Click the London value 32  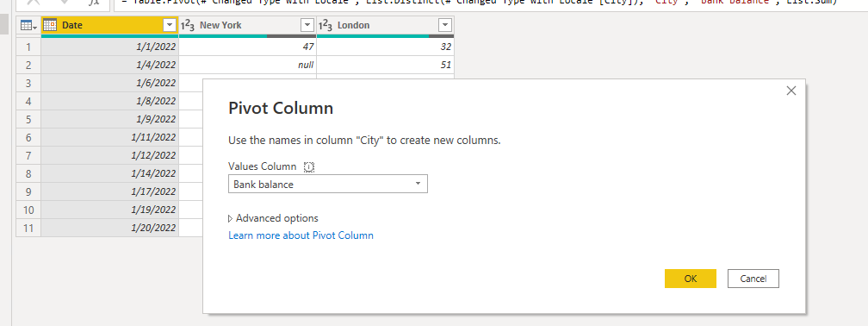click(385, 47)
